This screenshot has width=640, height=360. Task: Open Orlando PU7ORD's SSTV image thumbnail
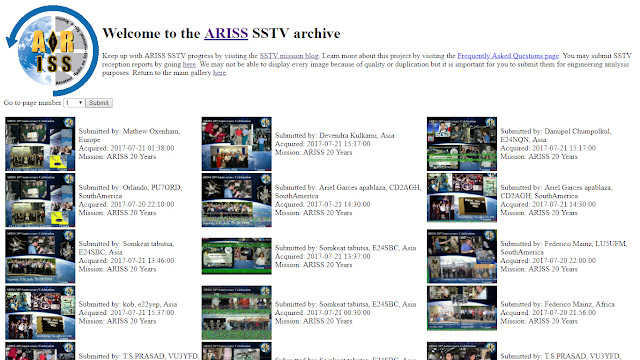(x=40, y=200)
